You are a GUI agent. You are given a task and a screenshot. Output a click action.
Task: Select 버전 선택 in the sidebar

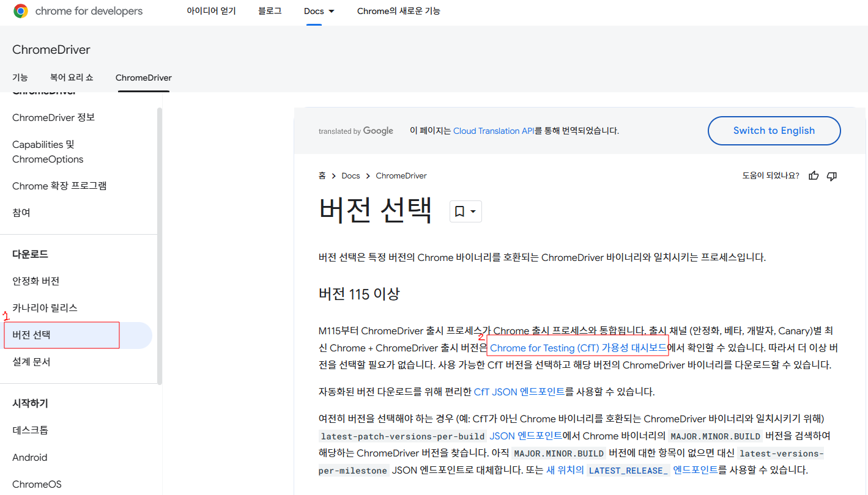[77, 335]
